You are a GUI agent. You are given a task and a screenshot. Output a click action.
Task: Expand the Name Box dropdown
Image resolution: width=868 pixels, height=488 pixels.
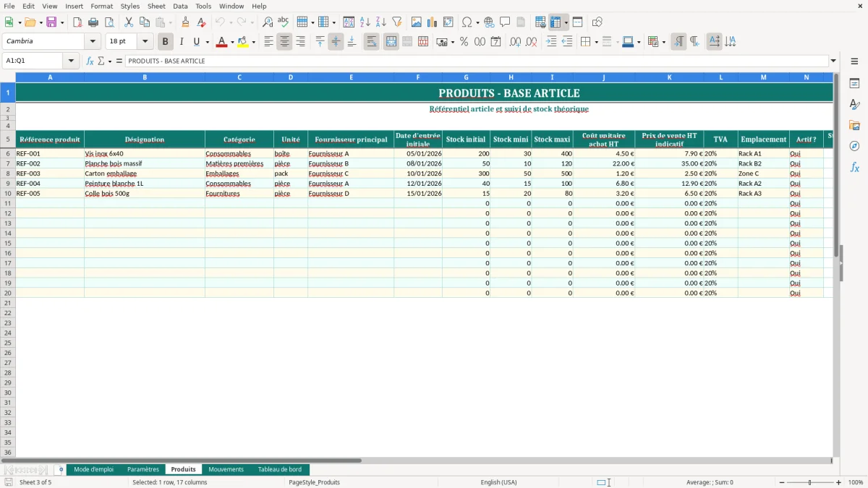click(71, 61)
